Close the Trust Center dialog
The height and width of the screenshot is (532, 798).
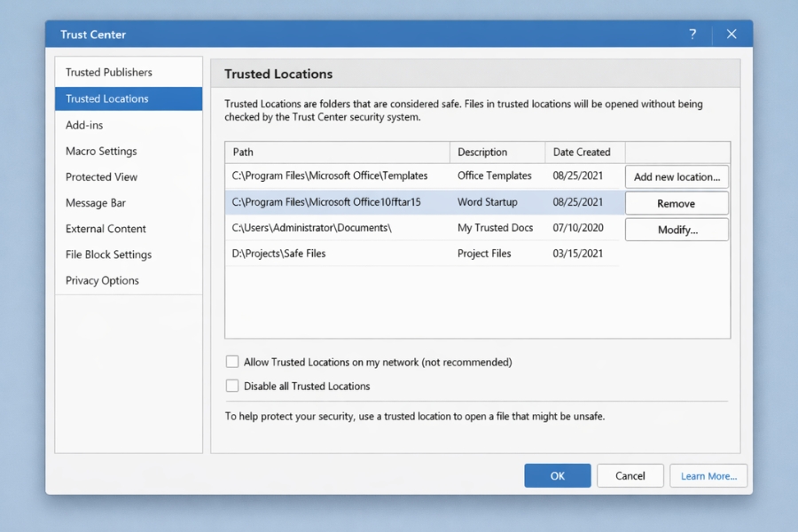coord(731,35)
